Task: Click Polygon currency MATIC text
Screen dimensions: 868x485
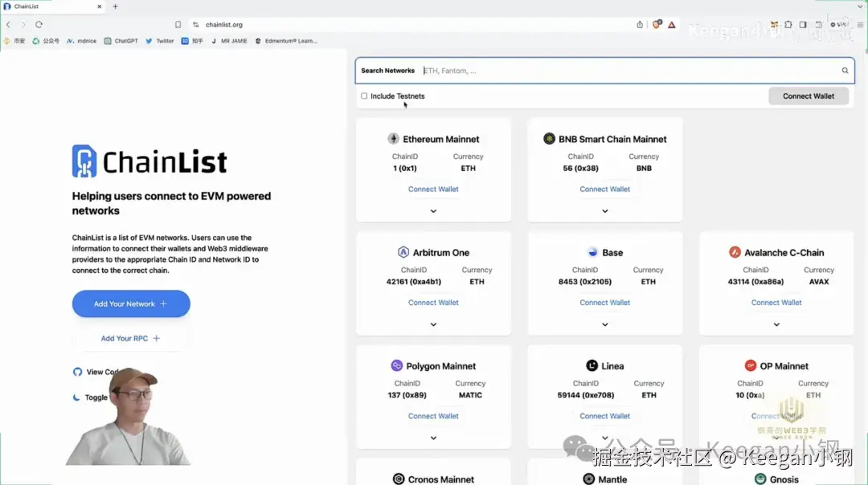Action: [470, 395]
